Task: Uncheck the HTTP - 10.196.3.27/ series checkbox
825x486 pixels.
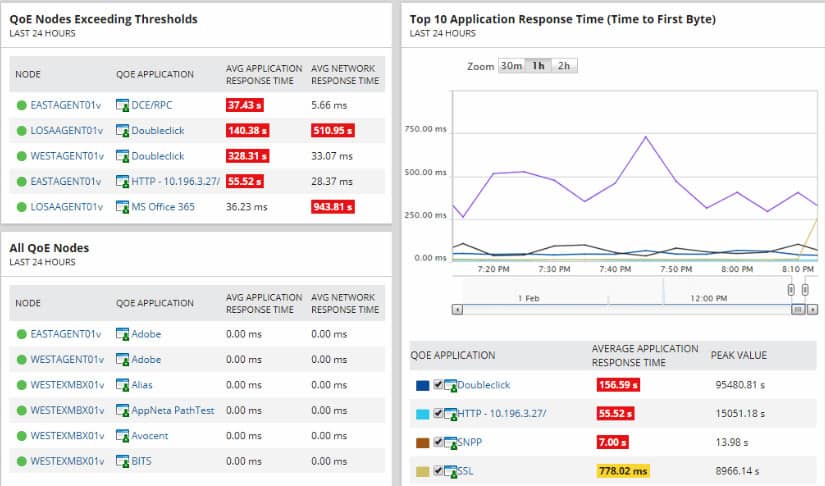Action: [x=438, y=413]
